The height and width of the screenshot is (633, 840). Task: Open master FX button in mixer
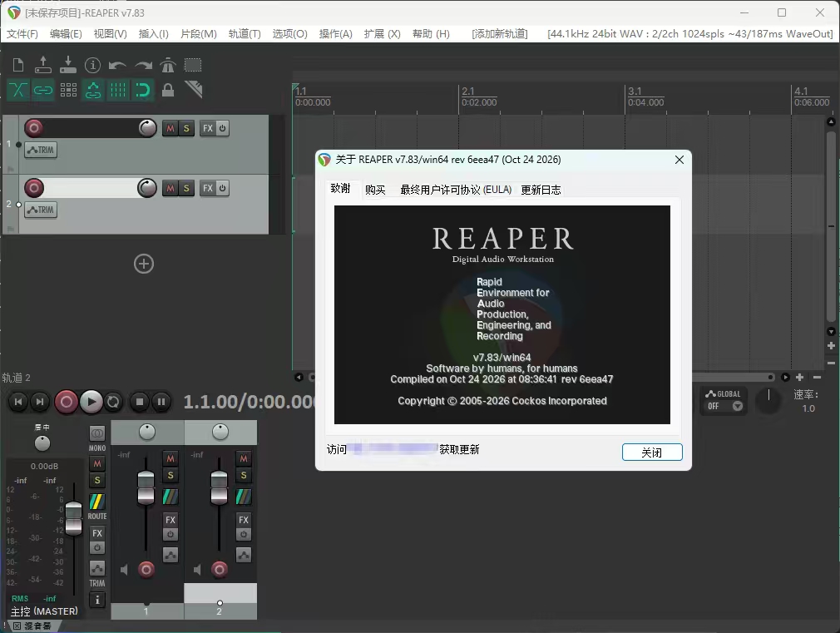[97, 533]
